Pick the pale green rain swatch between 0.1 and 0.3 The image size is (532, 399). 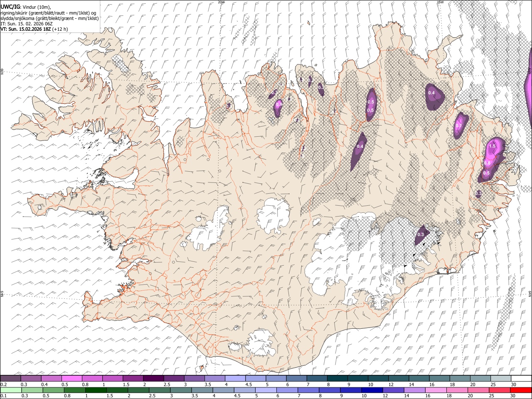point(11,390)
